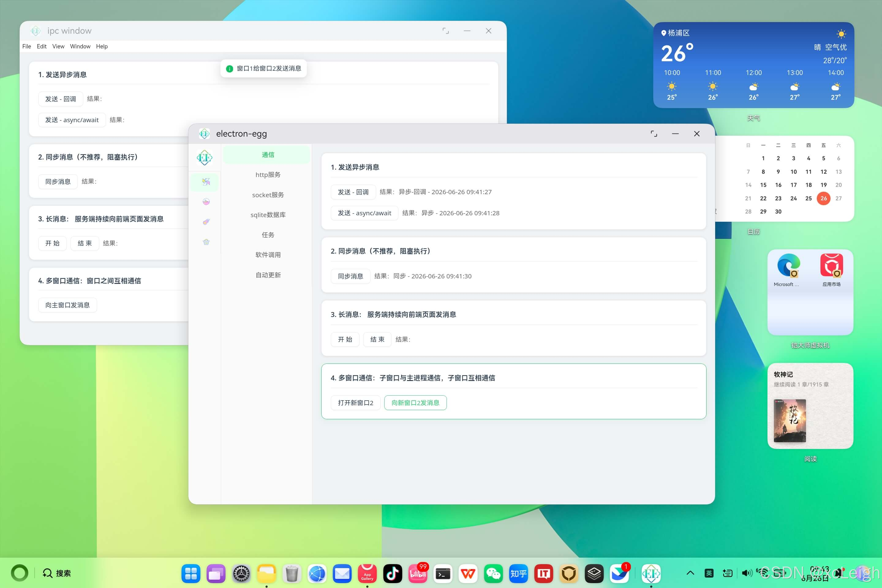
Task: Select the 软件调用 menu item
Action: tap(268, 255)
